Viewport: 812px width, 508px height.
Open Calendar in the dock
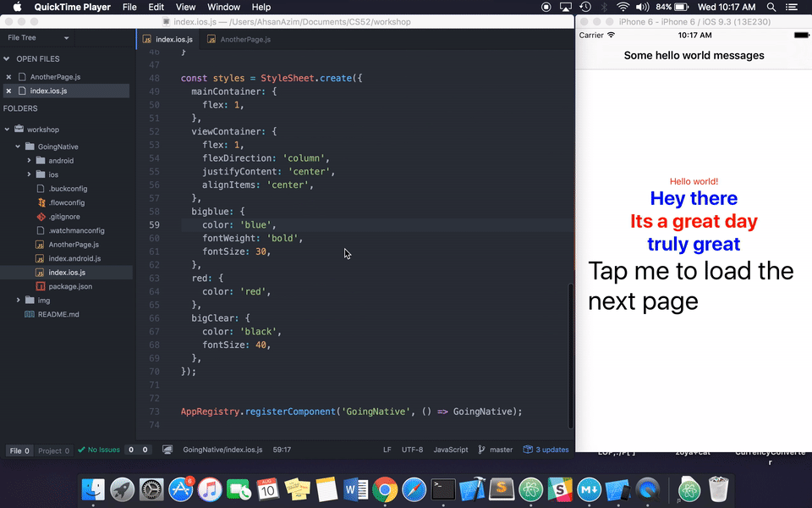coord(268,489)
